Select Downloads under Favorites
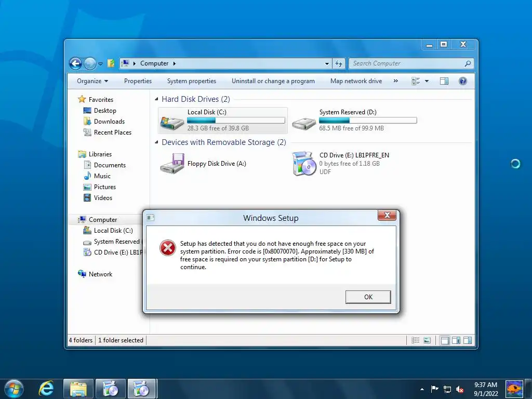Screen dimensions: 532x399 point(109,122)
